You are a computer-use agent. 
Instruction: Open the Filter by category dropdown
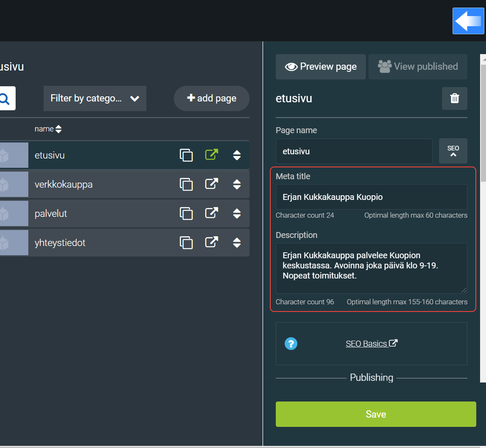[x=95, y=98]
